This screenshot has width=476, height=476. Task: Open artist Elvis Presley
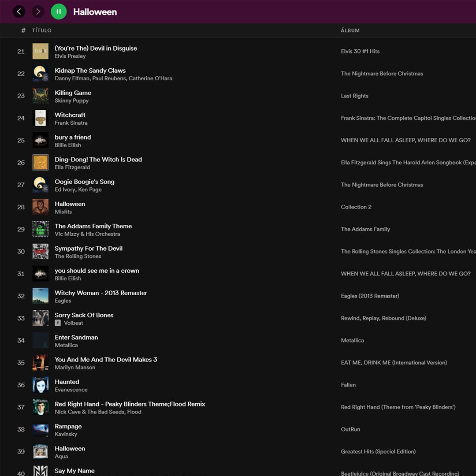click(x=70, y=56)
